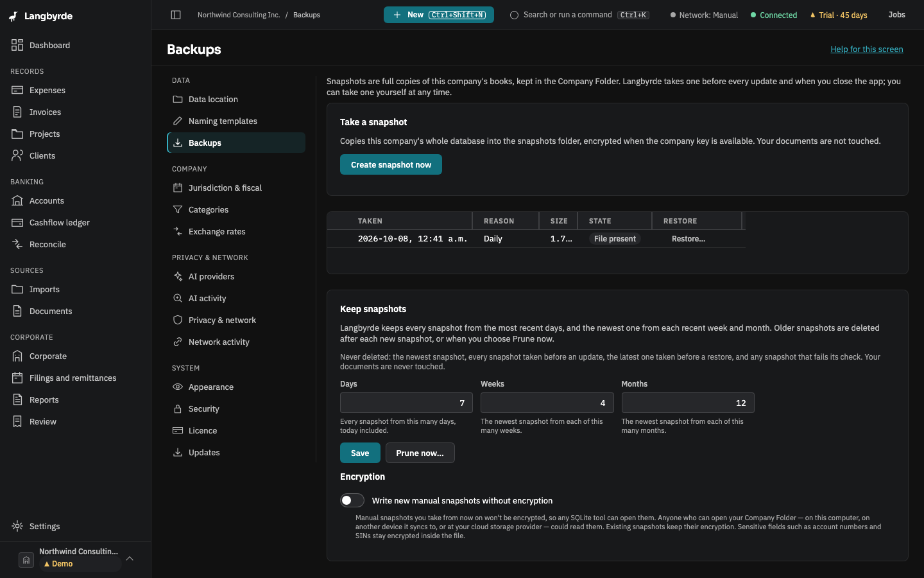
Task: Click the Security lock icon
Action: pos(178,408)
